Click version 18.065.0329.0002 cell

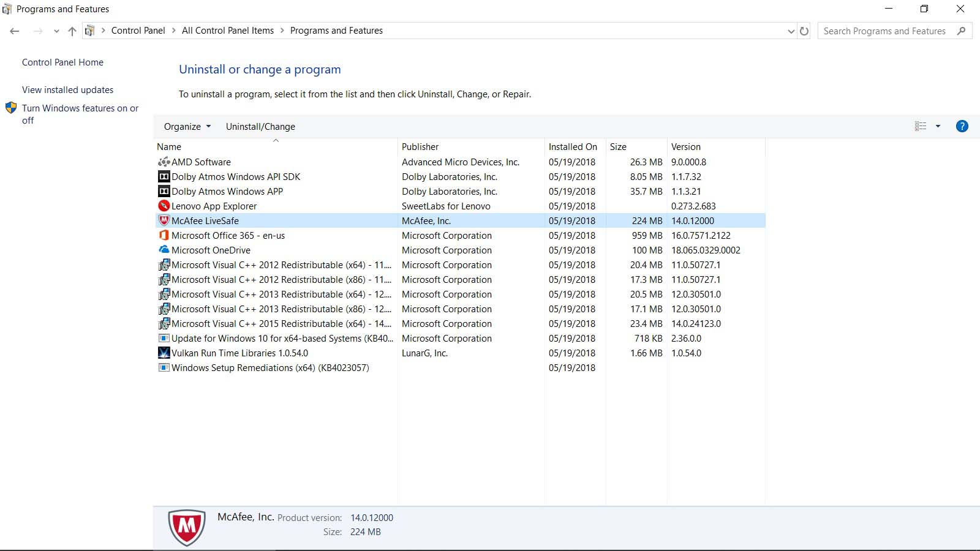(x=706, y=250)
